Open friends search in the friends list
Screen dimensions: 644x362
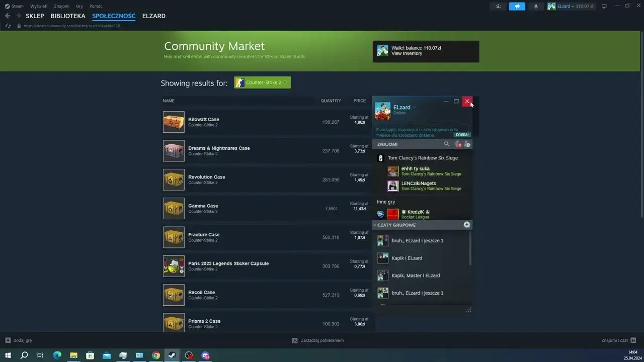coord(446,144)
